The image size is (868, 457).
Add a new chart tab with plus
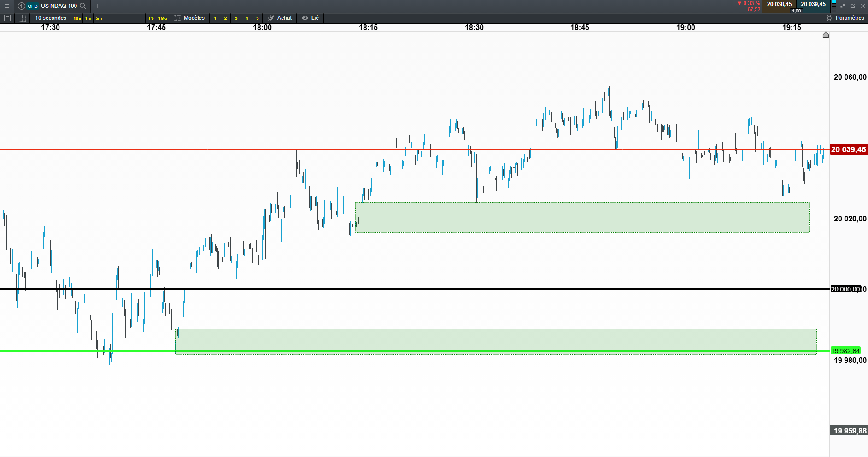pos(98,6)
